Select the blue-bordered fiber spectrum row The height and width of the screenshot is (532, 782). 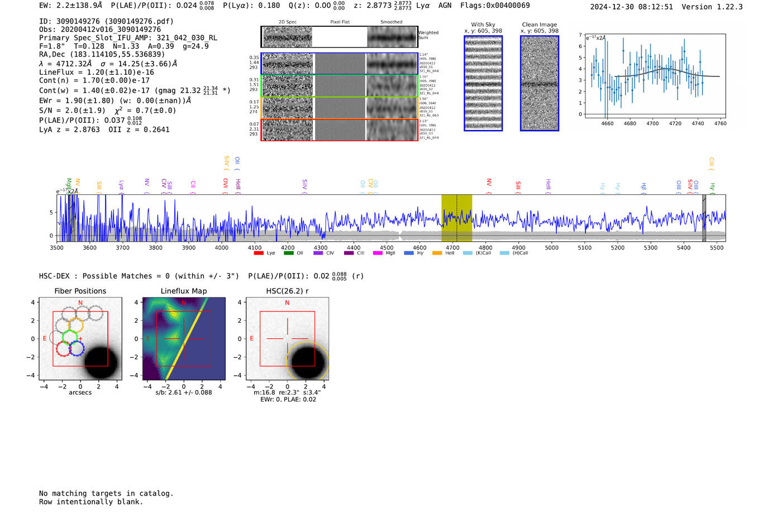click(340, 64)
